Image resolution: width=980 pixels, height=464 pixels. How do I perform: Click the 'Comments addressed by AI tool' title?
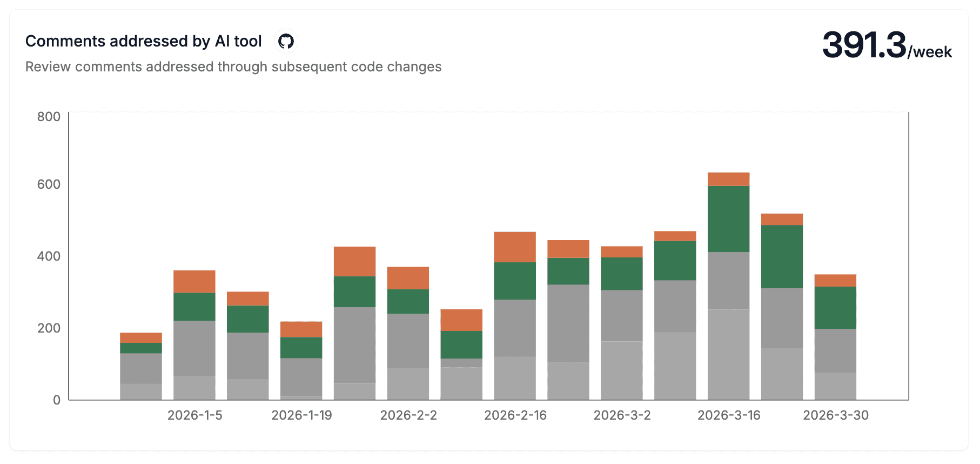[x=144, y=41]
